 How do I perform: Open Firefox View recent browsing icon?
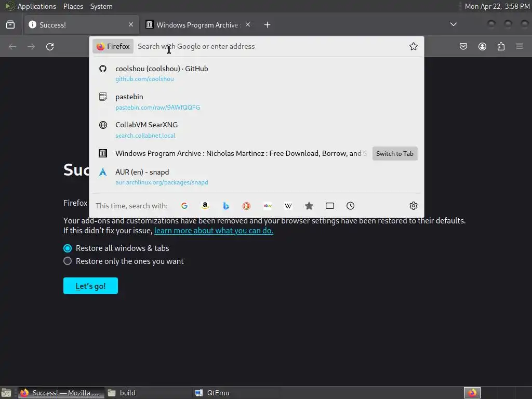click(x=10, y=25)
